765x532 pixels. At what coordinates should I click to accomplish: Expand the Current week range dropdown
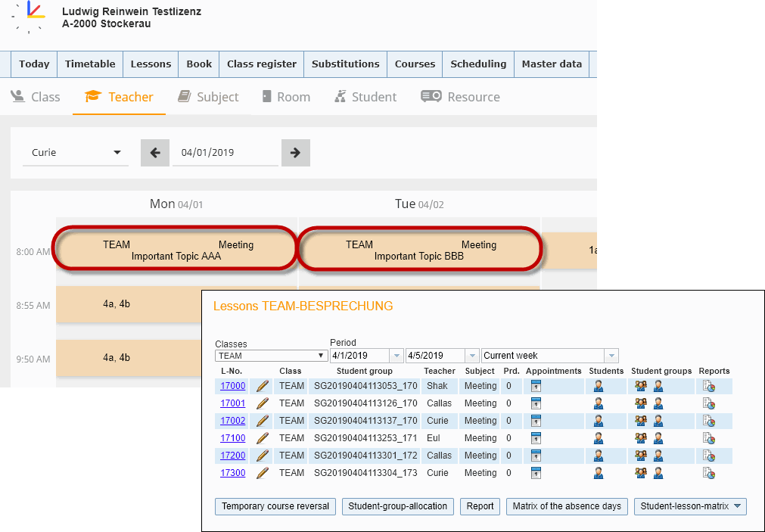tap(611, 356)
